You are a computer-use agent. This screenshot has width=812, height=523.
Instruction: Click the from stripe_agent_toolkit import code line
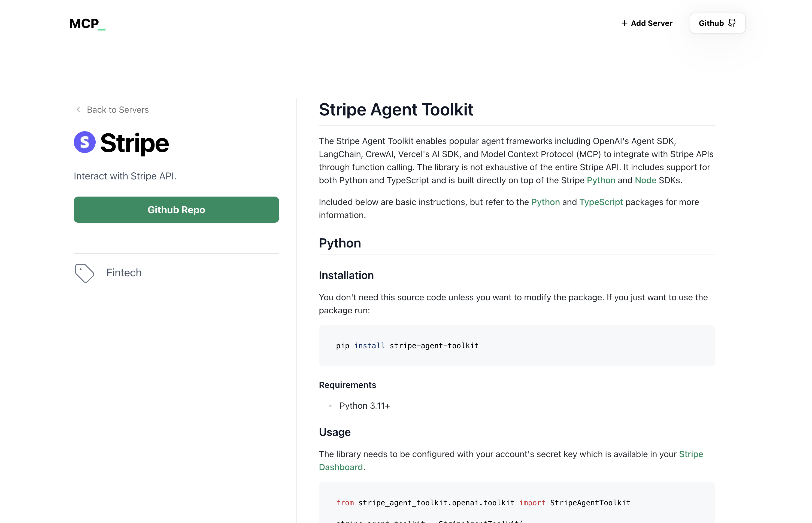[x=483, y=503]
